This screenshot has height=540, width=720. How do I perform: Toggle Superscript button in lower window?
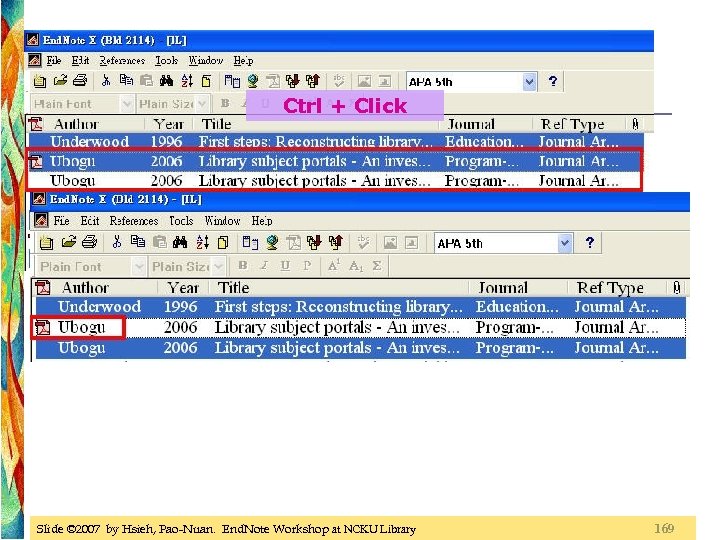pos(333,265)
